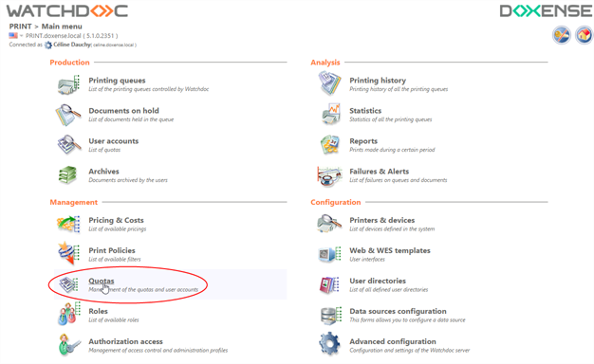Go to Statistics page
The image size is (594, 364).
pos(365,111)
